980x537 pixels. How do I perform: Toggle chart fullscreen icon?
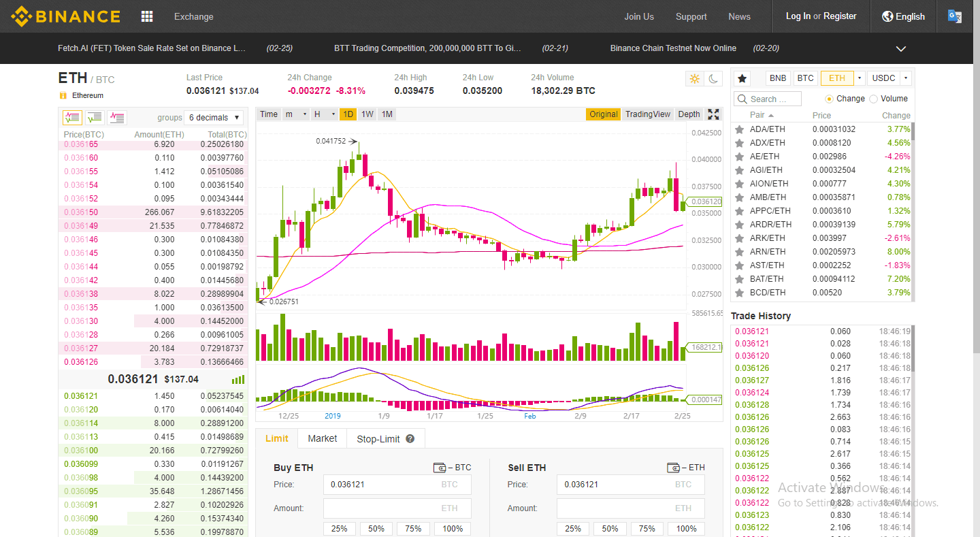click(x=713, y=114)
